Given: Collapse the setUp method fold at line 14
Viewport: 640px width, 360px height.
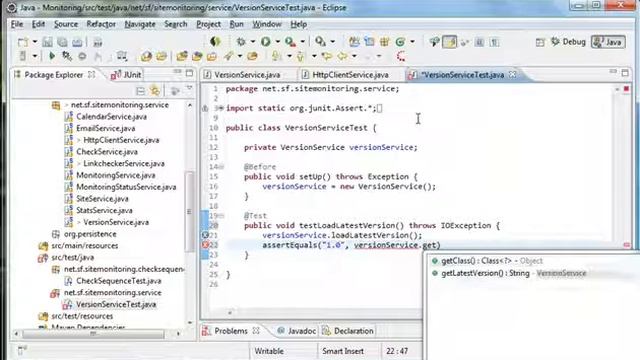Looking at the screenshot, I should click(x=221, y=167).
